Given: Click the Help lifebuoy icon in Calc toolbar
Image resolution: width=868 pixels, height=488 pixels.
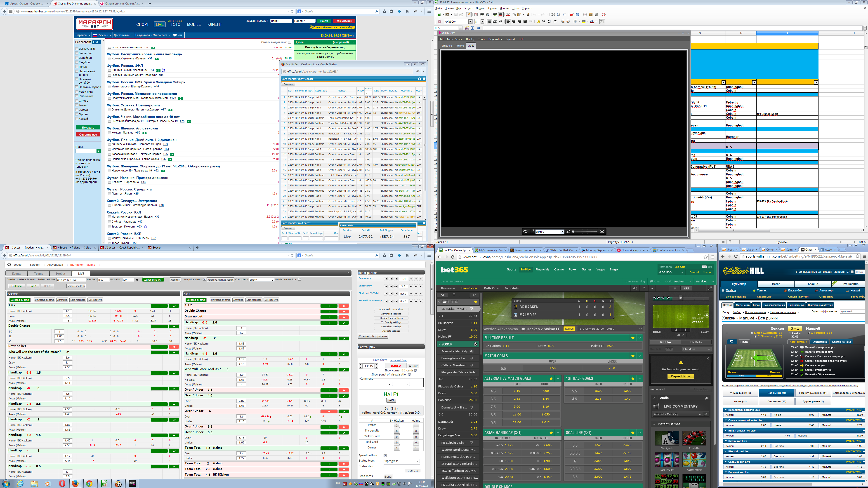Looking at the screenshot, I should click(x=604, y=14).
